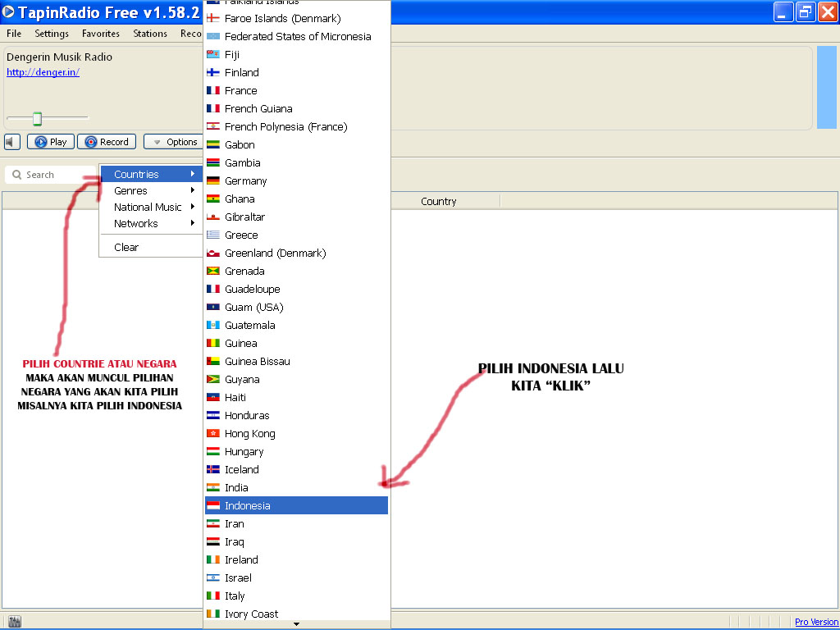
Task: Expand the Networks submenu
Action: (x=151, y=223)
